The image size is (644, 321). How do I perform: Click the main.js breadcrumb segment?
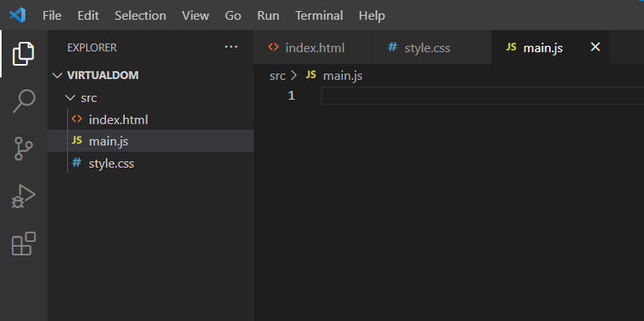[x=342, y=76]
